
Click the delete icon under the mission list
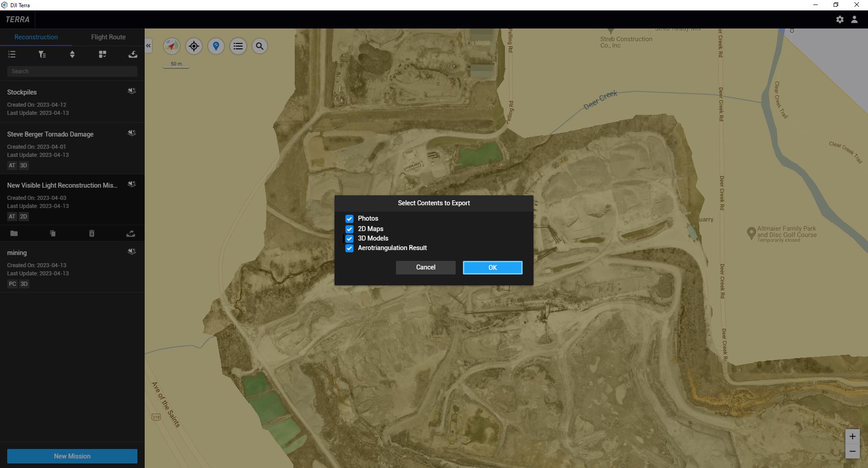pos(91,233)
